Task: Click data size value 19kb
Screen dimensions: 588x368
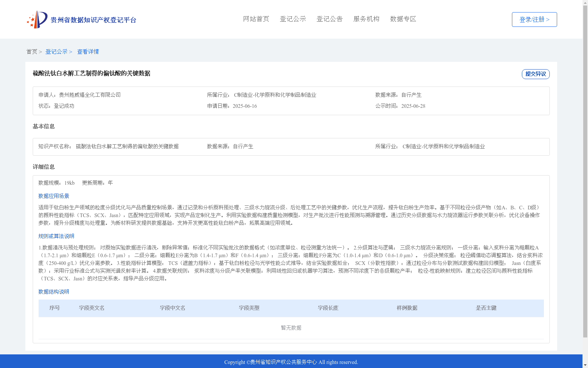Action: [69, 183]
